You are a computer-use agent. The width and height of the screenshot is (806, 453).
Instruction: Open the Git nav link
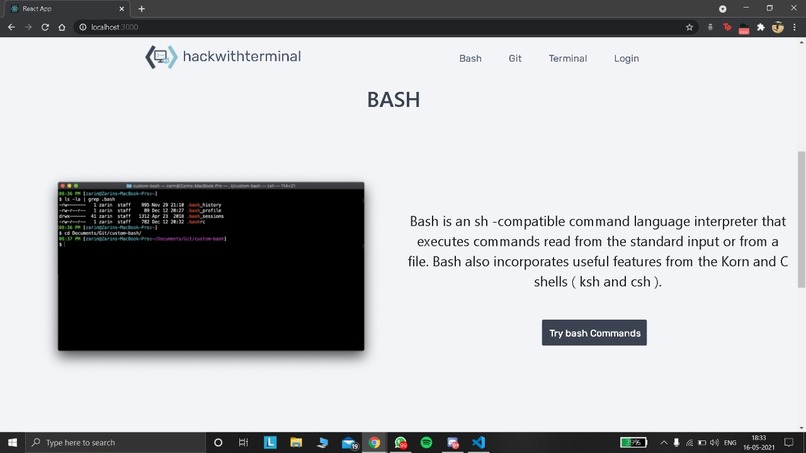tap(515, 59)
